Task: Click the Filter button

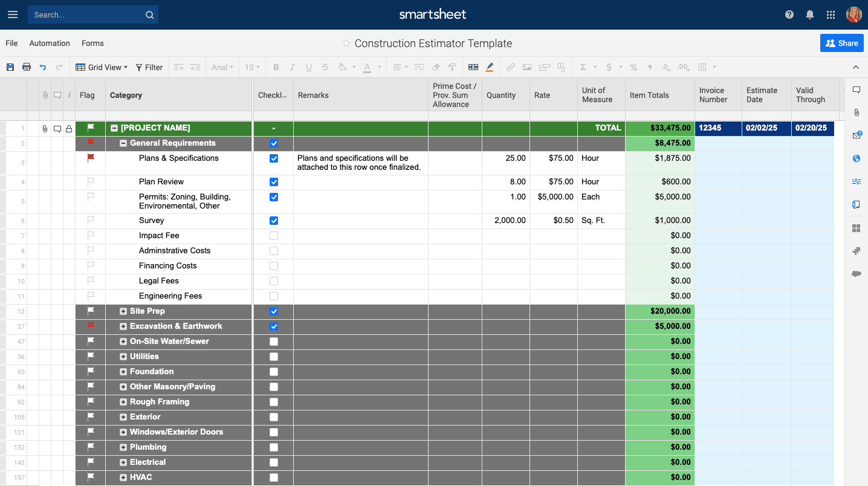Action: click(149, 67)
